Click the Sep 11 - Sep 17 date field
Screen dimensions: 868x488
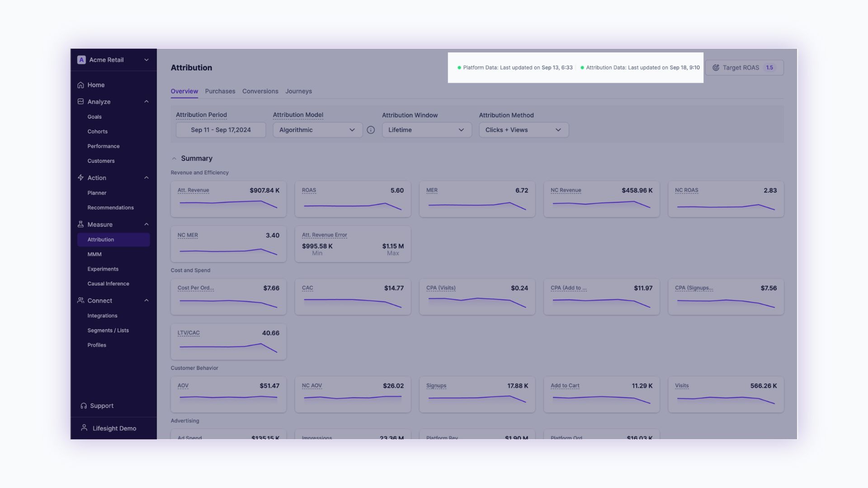point(221,130)
